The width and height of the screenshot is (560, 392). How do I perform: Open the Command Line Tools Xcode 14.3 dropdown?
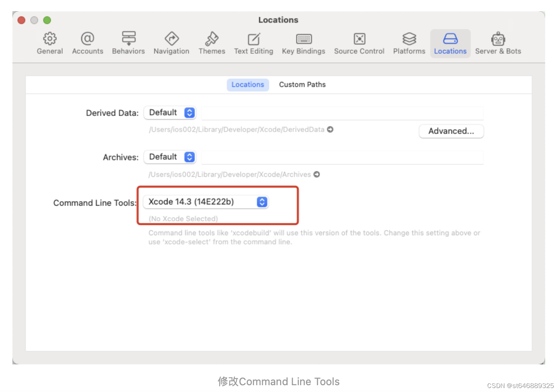click(206, 202)
